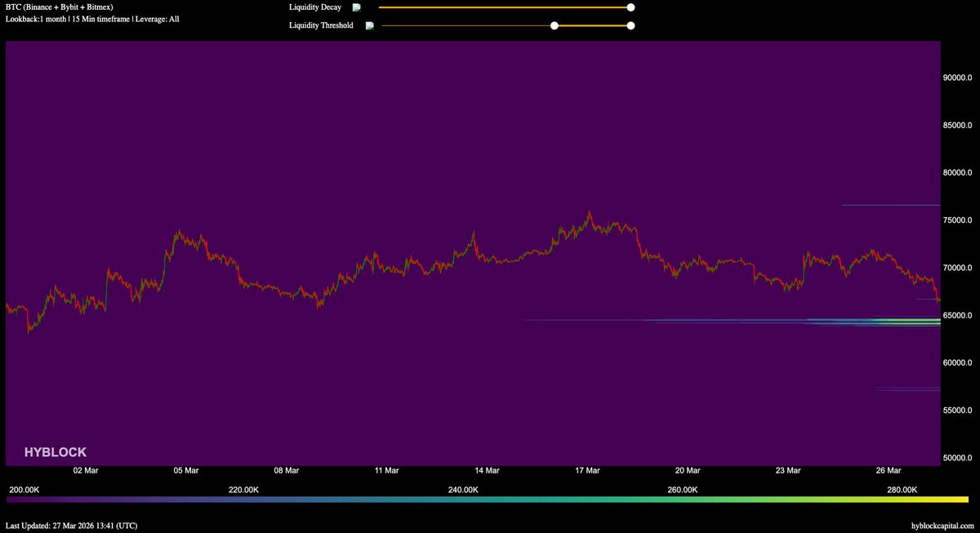Click the info icon beside Liquidity Threshold

point(369,26)
